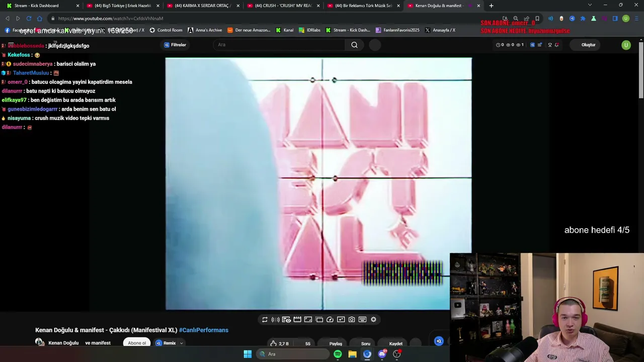The width and height of the screenshot is (644, 362).
Task: Click the Remix button
Action: coord(166,343)
